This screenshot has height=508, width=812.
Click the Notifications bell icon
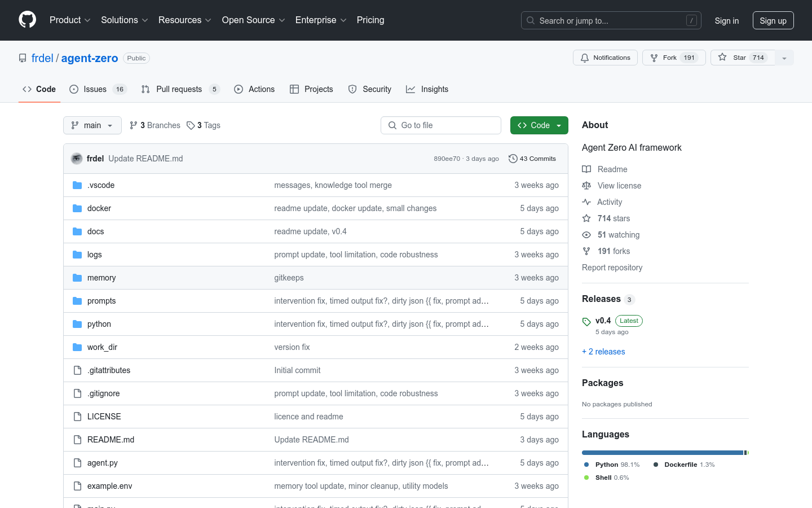(x=585, y=58)
